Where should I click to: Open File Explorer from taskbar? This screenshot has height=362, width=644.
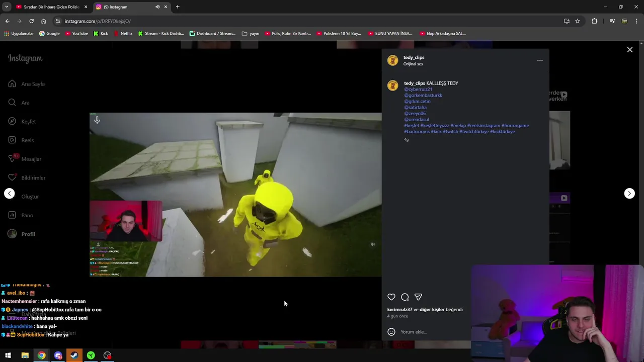[25, 355]
